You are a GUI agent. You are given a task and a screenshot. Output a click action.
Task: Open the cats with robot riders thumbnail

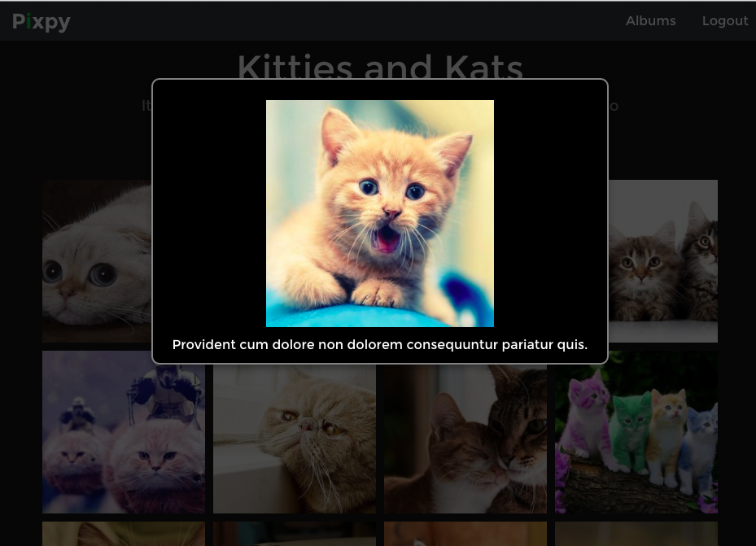124,432
